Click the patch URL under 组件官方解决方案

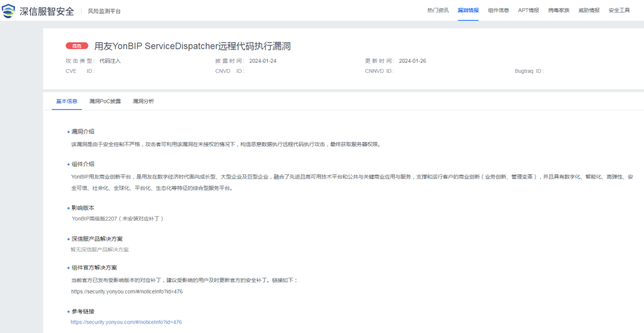click(x=127, y=291)
